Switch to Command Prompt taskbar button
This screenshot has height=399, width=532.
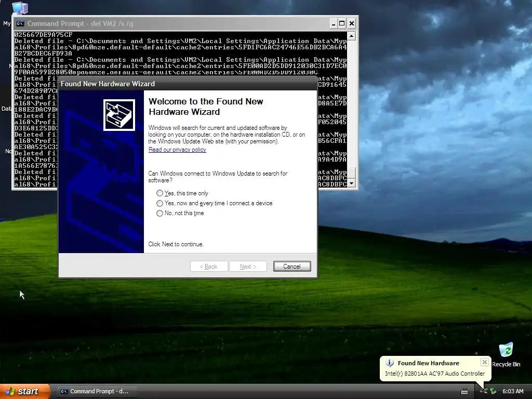[x=95, y=391]
